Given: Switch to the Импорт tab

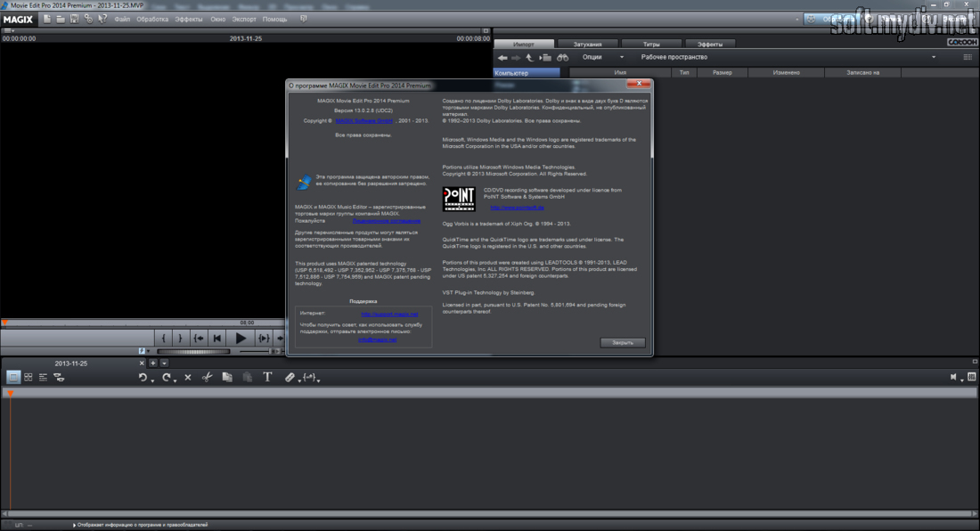Looking at the screenshot, I should [x=524, y=45].
